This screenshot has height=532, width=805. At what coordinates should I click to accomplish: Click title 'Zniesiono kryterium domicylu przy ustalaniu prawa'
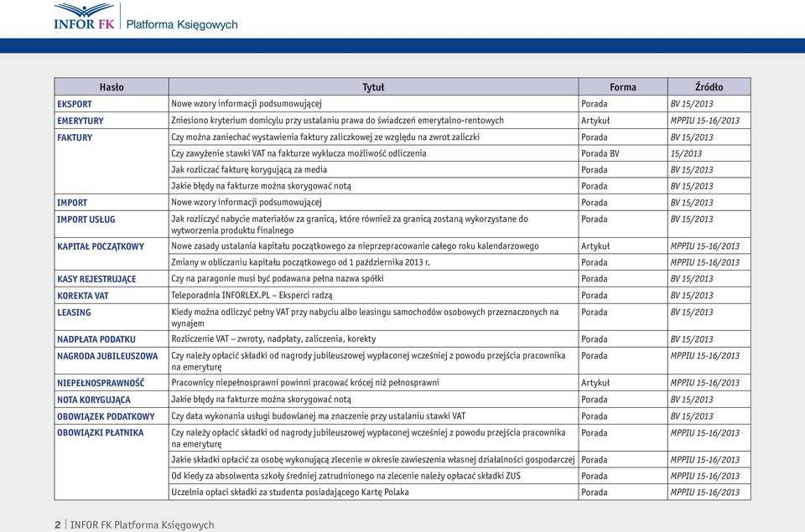tap(337, 121)
